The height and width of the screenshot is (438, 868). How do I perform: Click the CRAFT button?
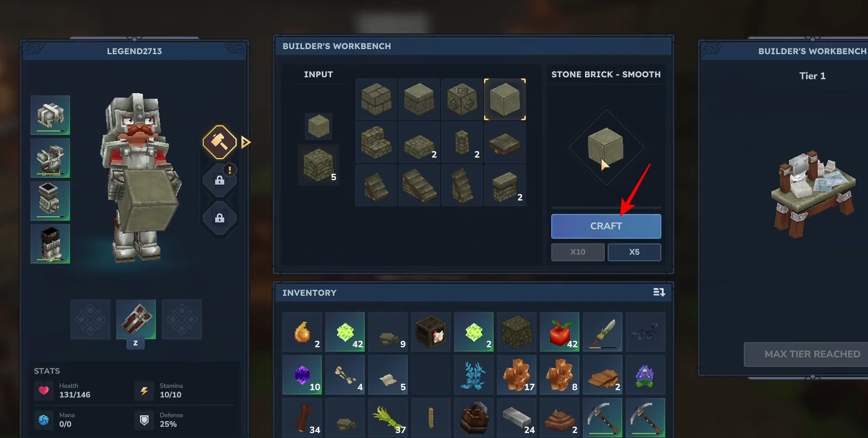(606, 226)
